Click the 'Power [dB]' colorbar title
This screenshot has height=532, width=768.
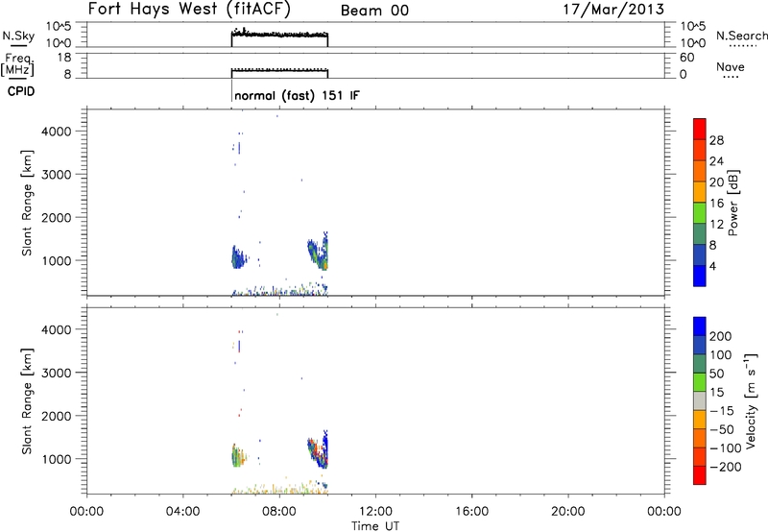[733, 203]
